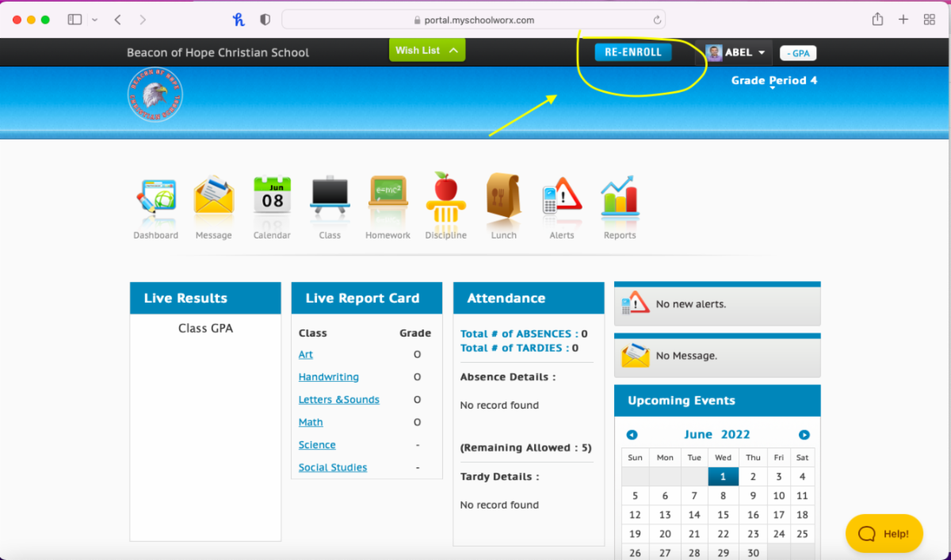Open the Safari sidebar options chevron
The height and width of the screenshot is (560, 951).
point(95,20)
